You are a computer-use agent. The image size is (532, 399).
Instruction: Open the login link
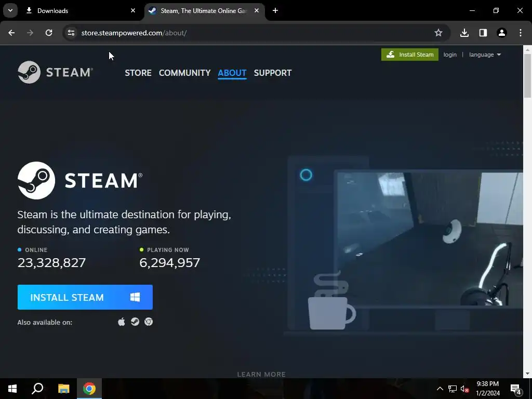[x=450, y=55]
